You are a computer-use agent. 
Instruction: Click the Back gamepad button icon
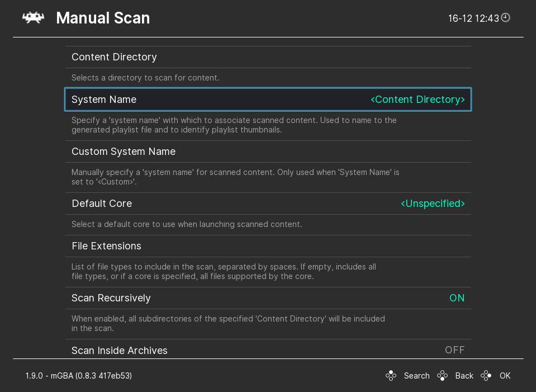point(443,376)
